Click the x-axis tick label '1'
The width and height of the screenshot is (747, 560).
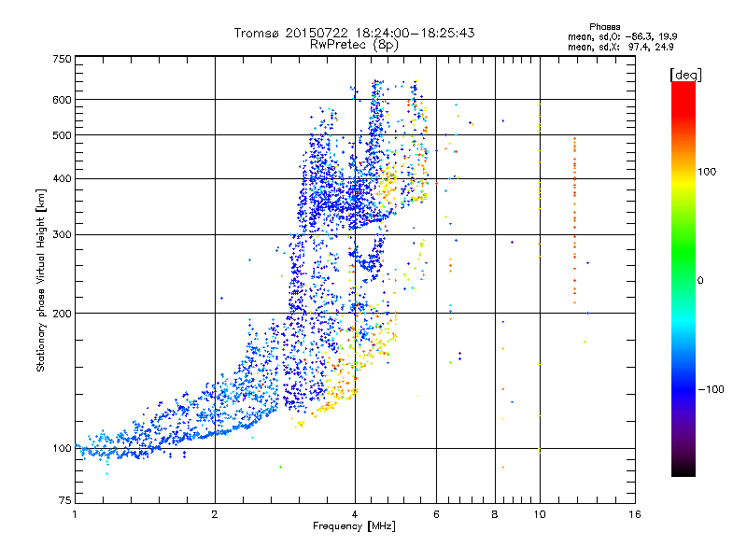tap(75, 514)
